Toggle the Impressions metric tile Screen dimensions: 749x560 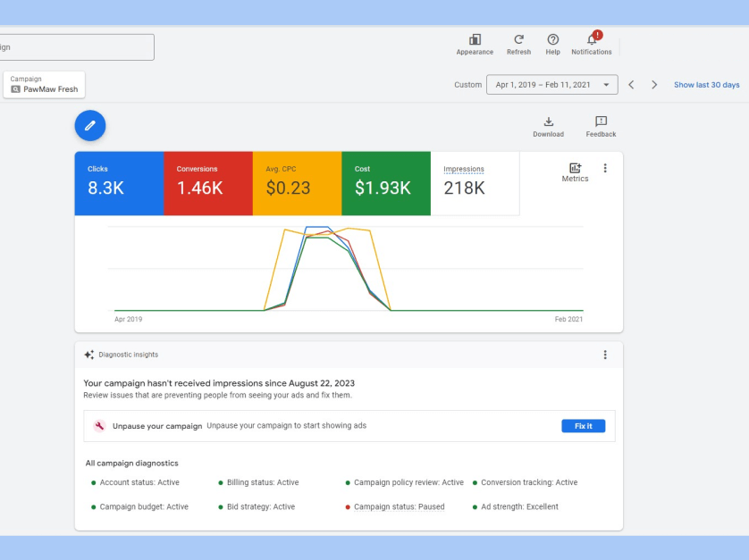pyautogui.click(x=475, y=183)
